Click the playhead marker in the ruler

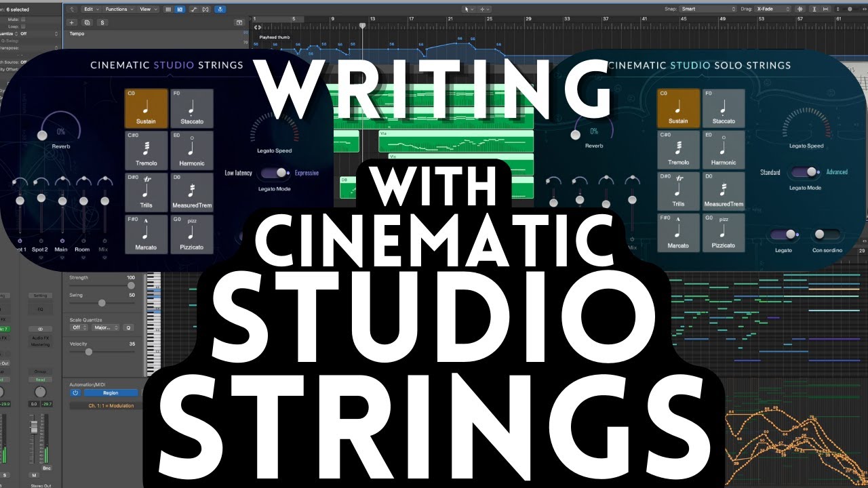[362, 26]
